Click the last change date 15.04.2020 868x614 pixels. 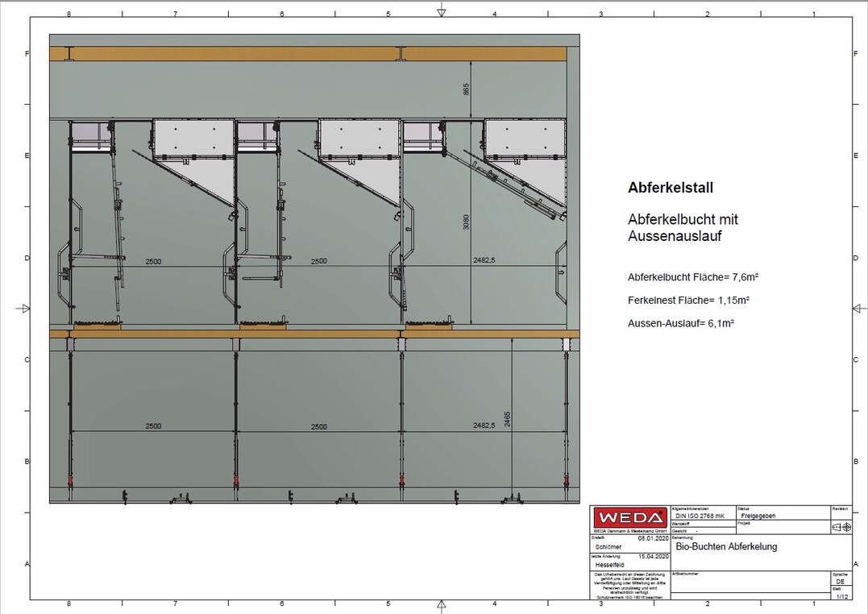coord(653,557)
